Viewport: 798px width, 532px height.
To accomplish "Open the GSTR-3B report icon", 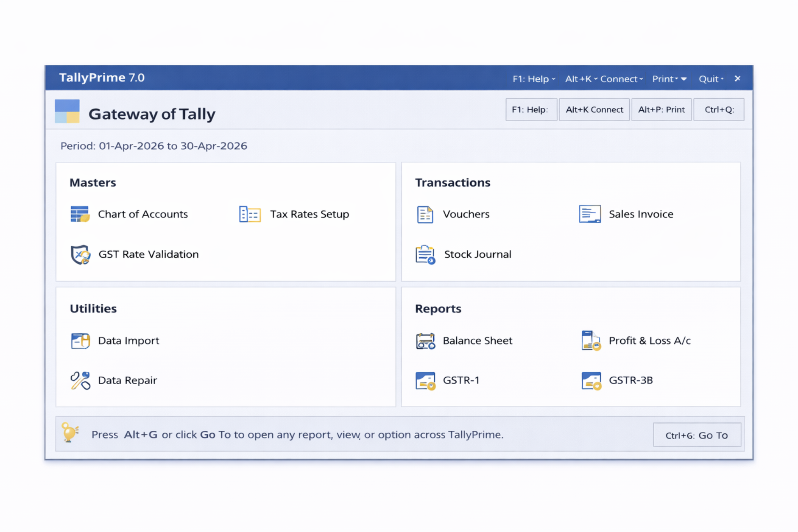I will pyautogui.click(x=590, y=380).
